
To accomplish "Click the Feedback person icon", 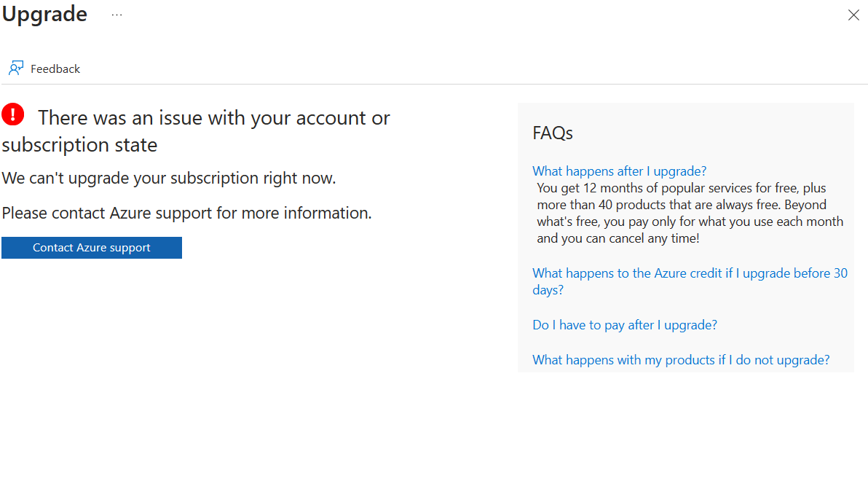I will pyautogui.click(x=15, y=69).
